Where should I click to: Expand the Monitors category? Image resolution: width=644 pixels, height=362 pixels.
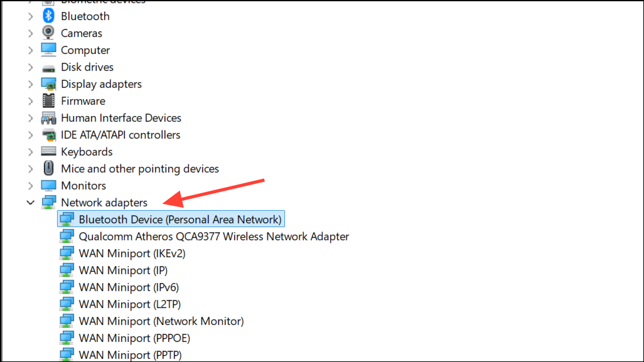pyautogui.click(x=30, y=186)
